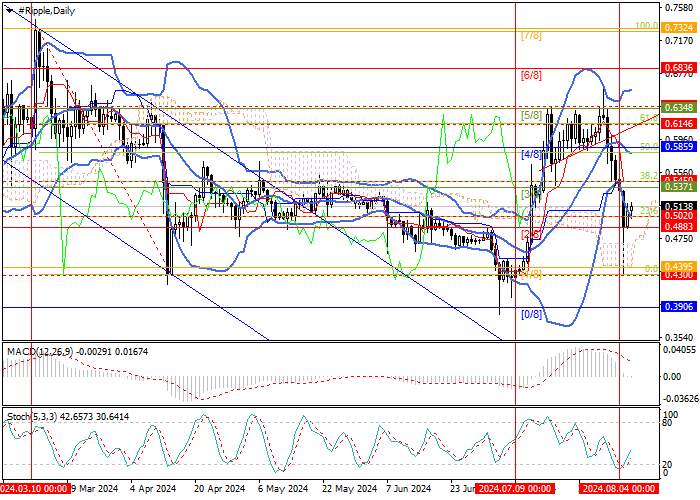The width and height of the screenshot is (700, 500).
Task: Click the 4 Apr 2024 date label
Action: pos(154,488)
